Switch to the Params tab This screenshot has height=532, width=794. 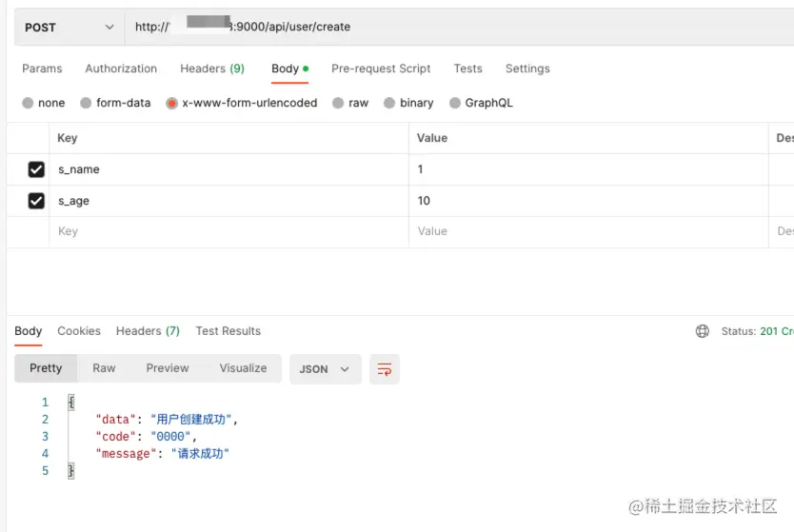pos(42,69)
